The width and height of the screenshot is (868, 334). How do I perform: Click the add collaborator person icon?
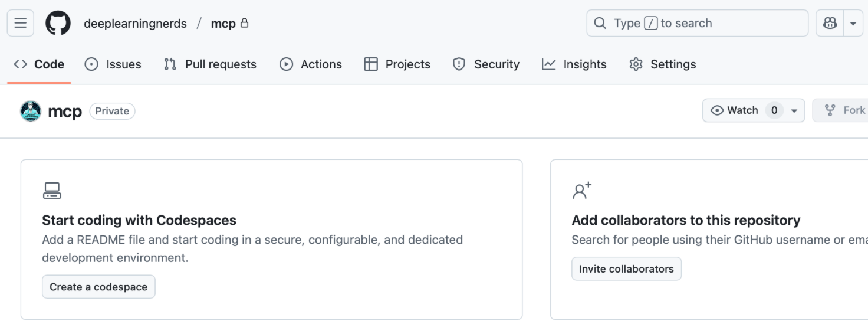pos(581,191)
